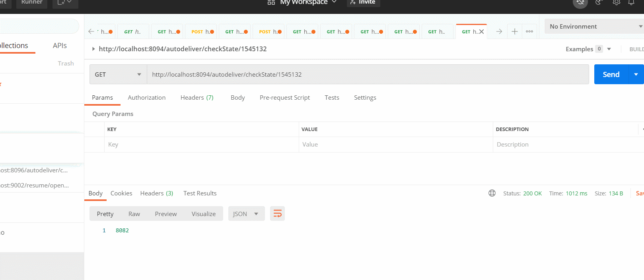This screenshot has height=280, width=644.
Task: Send the request
Action: click(611, 74)
